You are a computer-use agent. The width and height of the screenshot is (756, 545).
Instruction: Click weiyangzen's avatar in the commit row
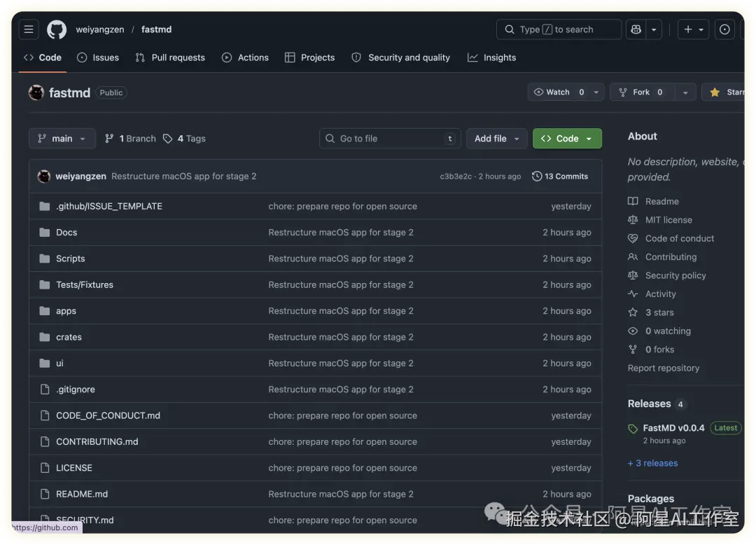(44, 177)
